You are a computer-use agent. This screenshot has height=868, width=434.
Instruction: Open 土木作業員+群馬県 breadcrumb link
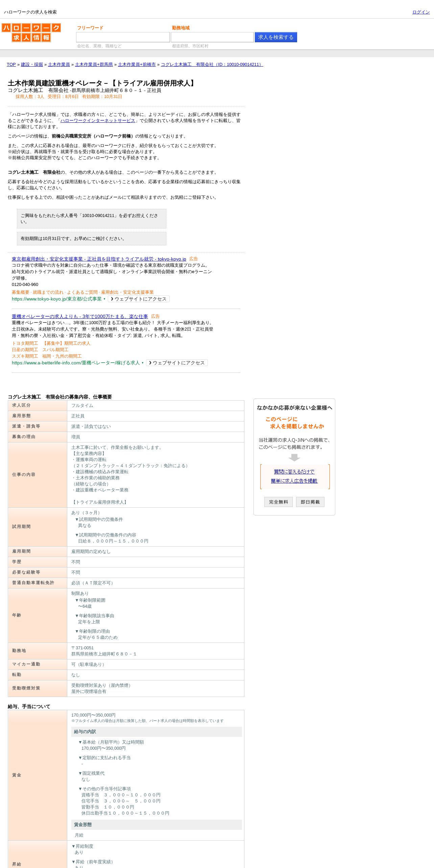[x=94, y=65]
